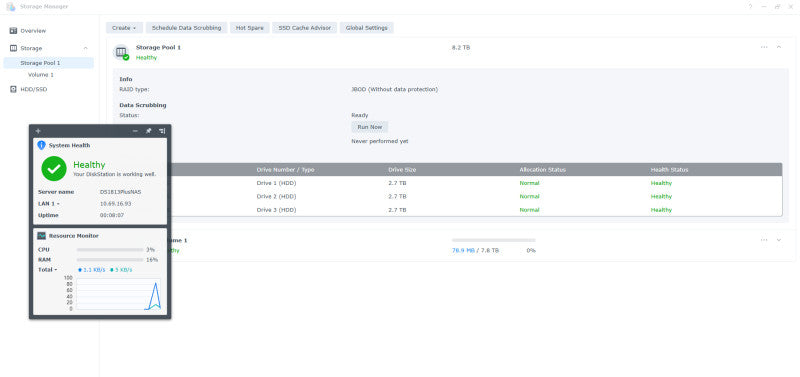Open the Overview page icon in sidebar
800x377 pixels.
(13, 31)
